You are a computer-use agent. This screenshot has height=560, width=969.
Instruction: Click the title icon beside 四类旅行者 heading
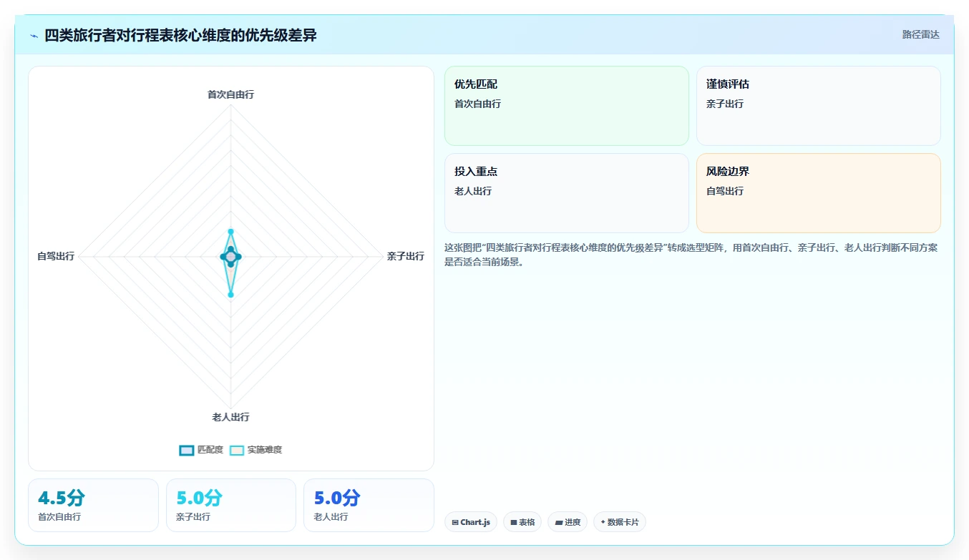[34, 36]
